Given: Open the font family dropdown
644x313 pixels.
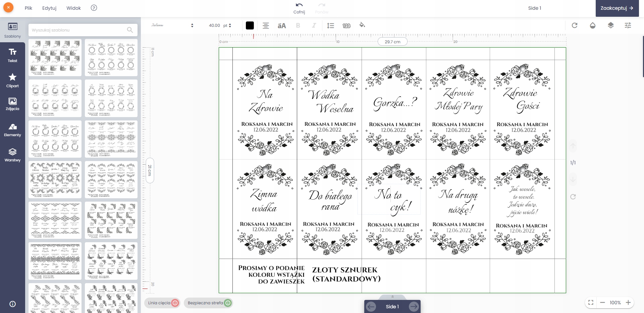Looking at the screenshot, I should (x=172, y=25).
